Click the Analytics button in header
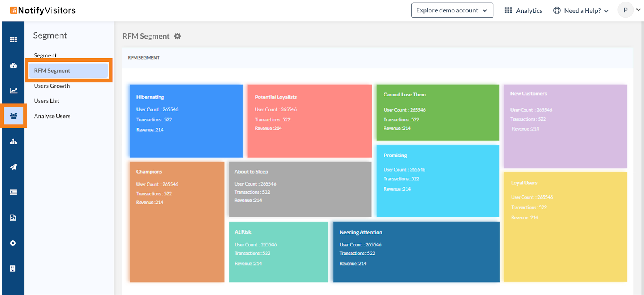Viewport: 644px width, 295px height. [x=523, y=11]
